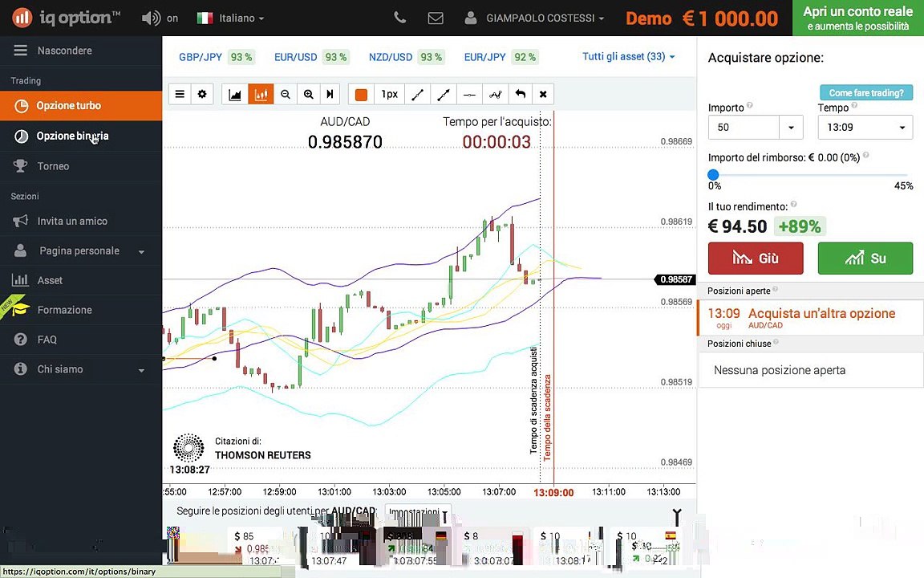Click the IQ Option logo
This screenshot has width=924, height=578.
[x=66, y=18]
